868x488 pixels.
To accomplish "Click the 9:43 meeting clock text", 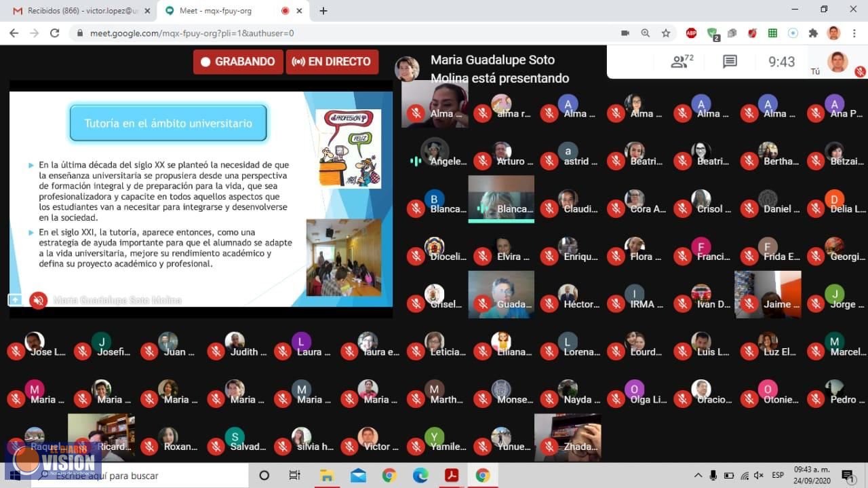I will [x=781, y=62].
